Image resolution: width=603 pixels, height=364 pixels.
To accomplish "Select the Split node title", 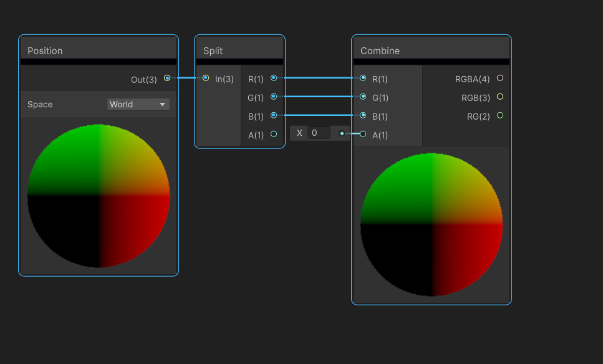I will (x=213, y=50).
